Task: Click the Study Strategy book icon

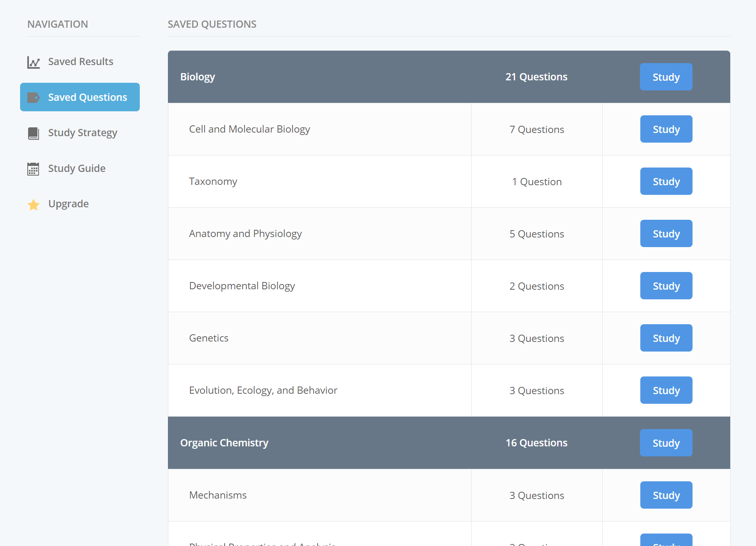Action: [33, 133]
